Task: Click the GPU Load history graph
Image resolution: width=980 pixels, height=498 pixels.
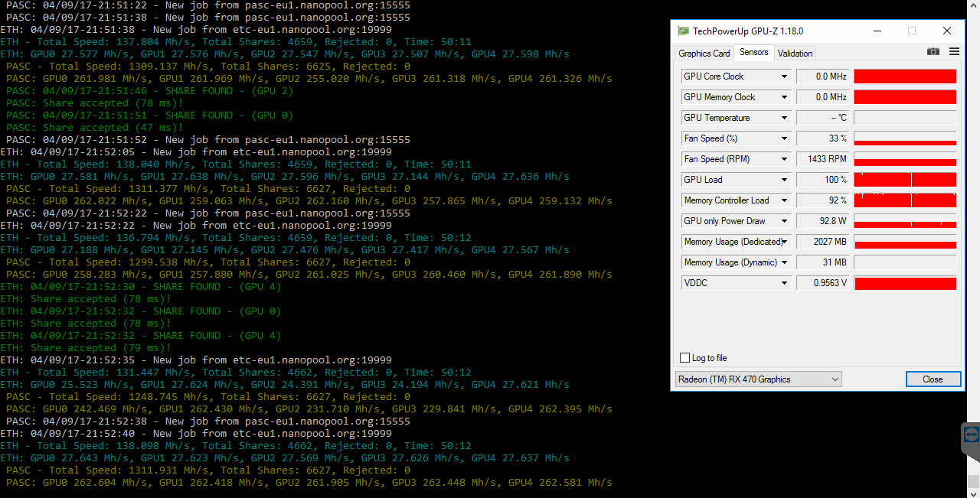Action: (x=904, y=180)
